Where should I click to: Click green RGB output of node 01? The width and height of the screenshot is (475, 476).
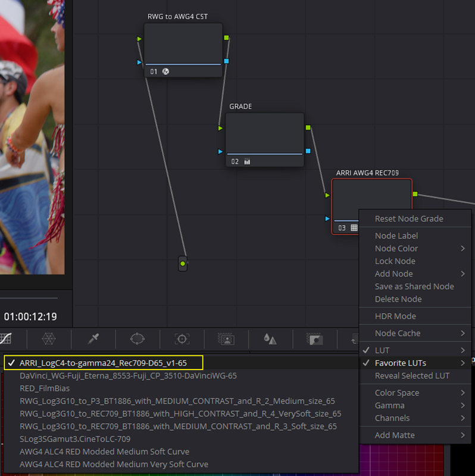(226, 37)
